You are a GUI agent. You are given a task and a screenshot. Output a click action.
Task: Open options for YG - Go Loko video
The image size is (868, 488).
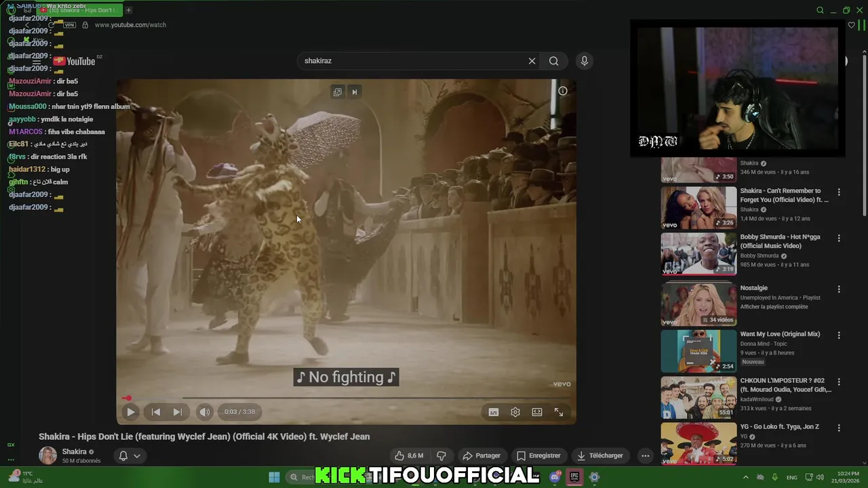[x=839, y=428]
